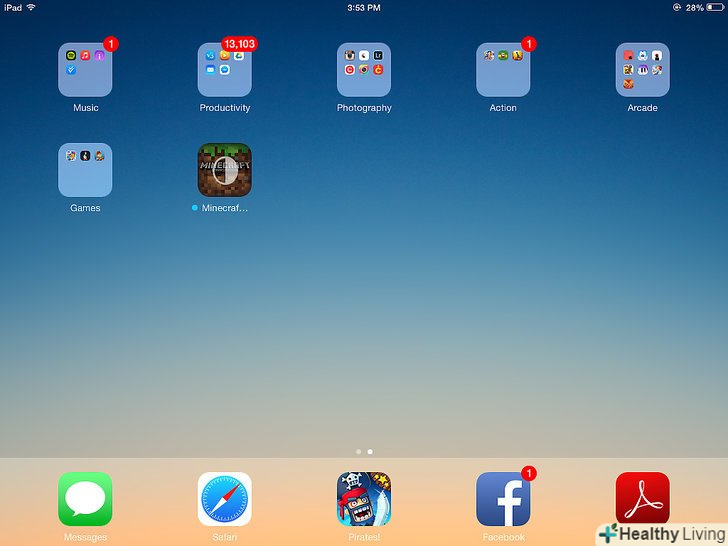Open Adobe Reader from the dock
728x546 pixels.
tap(643, 499)
